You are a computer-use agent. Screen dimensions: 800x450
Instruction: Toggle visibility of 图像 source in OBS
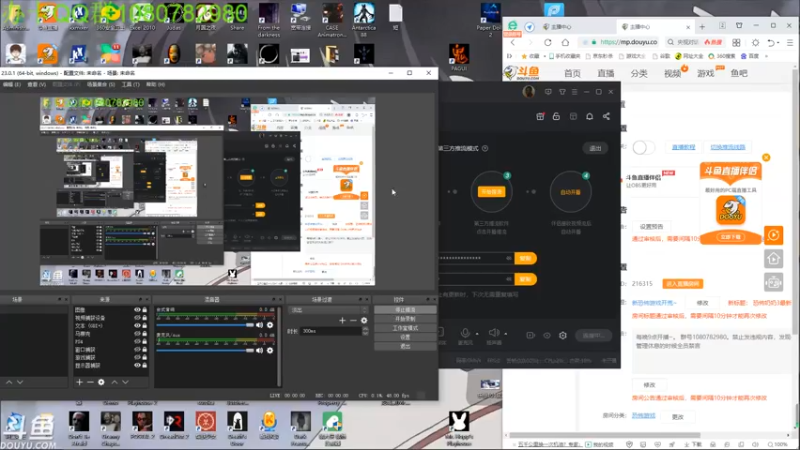click(137, 310)
